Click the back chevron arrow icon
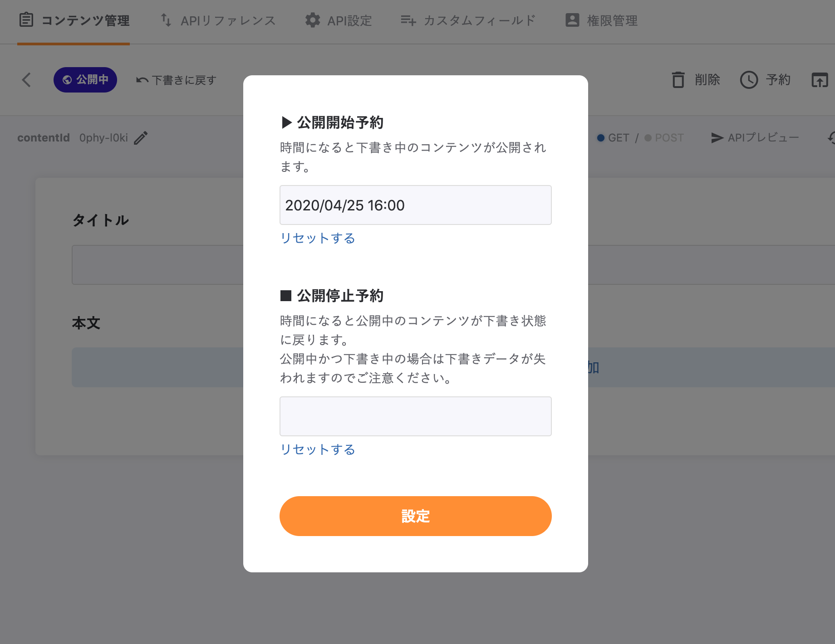Viewport: 835px width, 644px height. click(27, 80)
